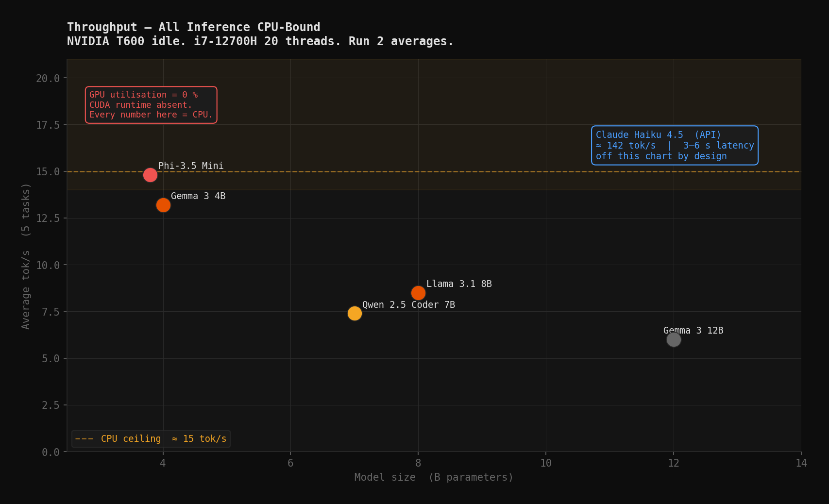Click the y-axis tick '17.5'
The width and height of the screenshot is (829, 504).
[48, 125]
